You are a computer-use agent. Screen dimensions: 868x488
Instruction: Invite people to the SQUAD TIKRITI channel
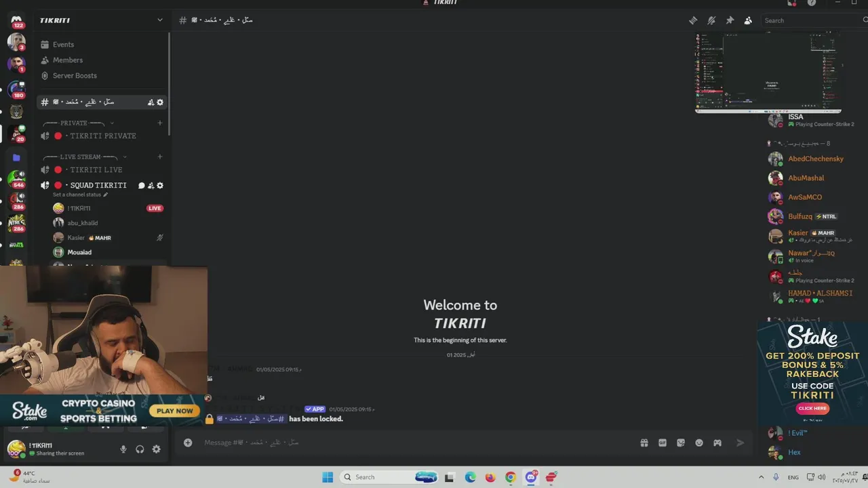click(151, 186)
